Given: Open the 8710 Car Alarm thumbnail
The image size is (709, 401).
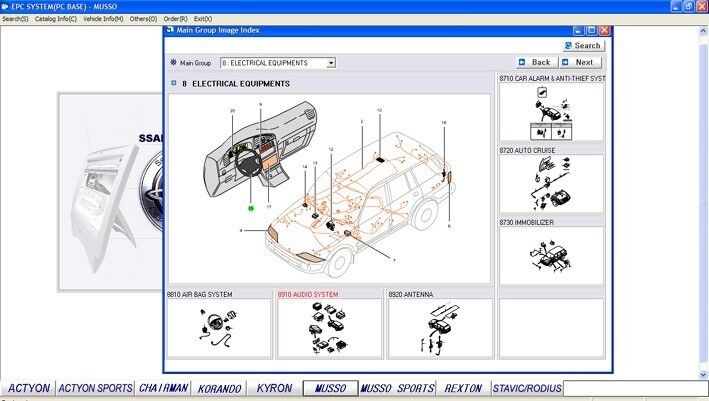Looking at the screenshot, I should tap(551, 114).
